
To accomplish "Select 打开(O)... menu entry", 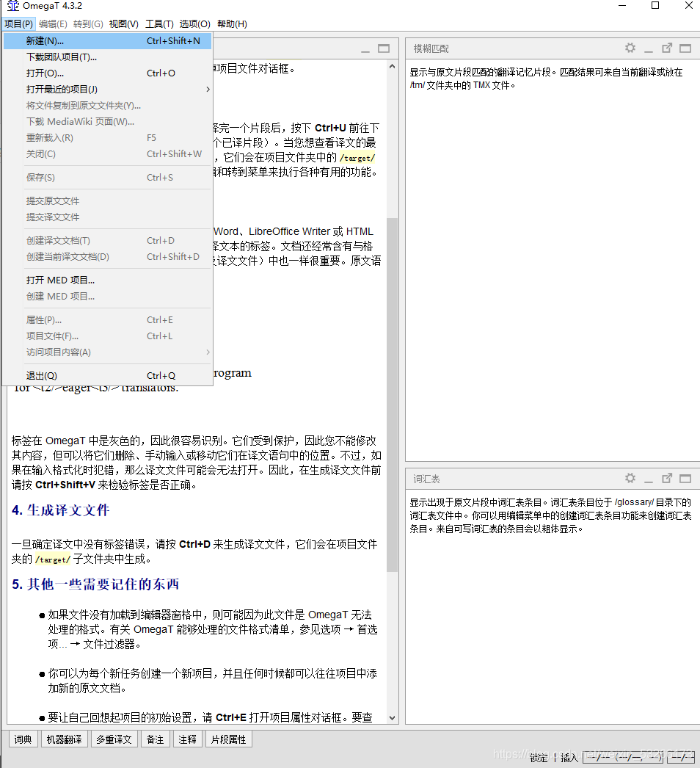I will pos(108,73).
